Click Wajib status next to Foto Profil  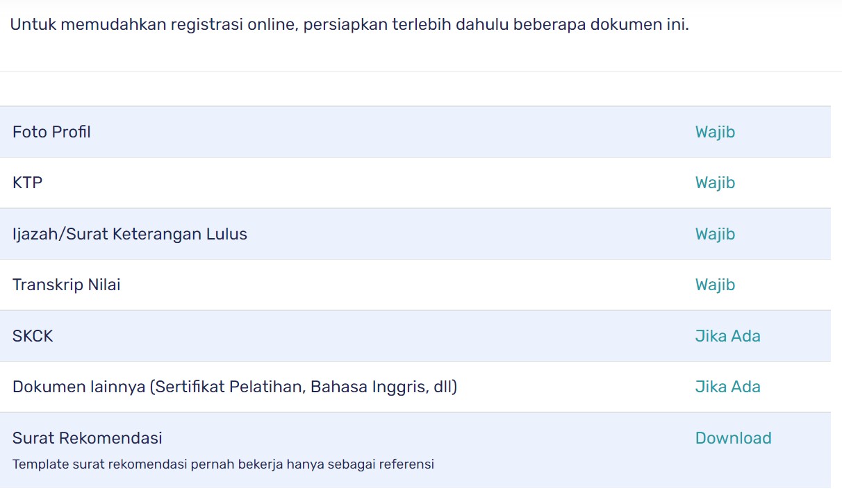(715, 132)
